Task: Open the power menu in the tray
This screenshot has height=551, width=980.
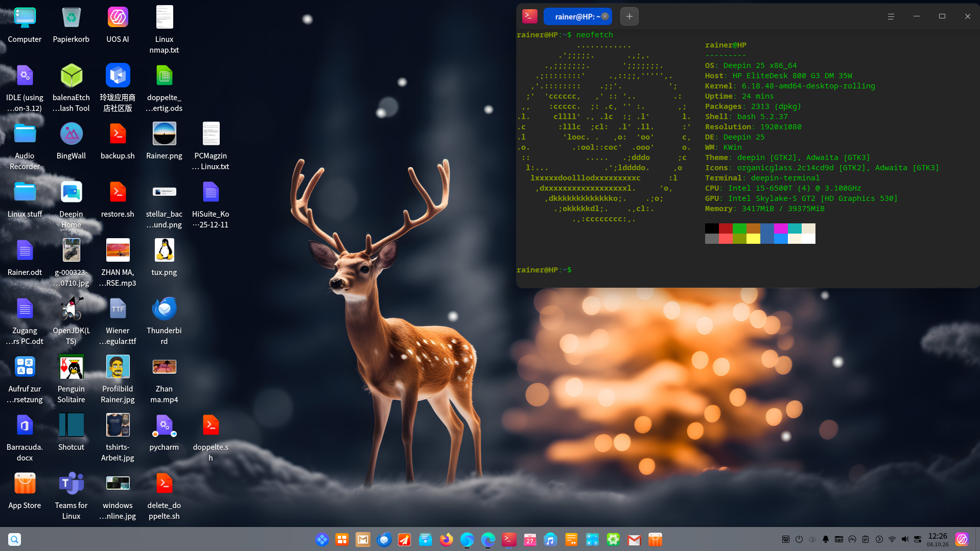Action: pos(799,539)
